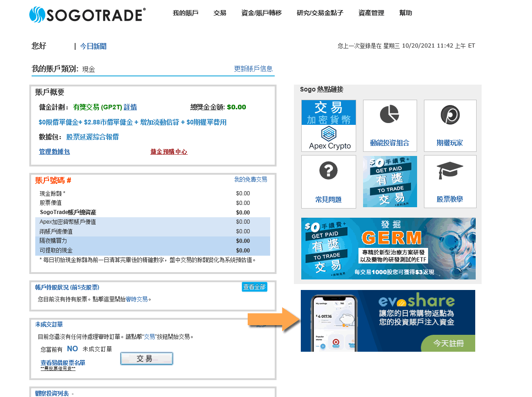Open the 動能投資組合 pie chart tile

(390, 125)
